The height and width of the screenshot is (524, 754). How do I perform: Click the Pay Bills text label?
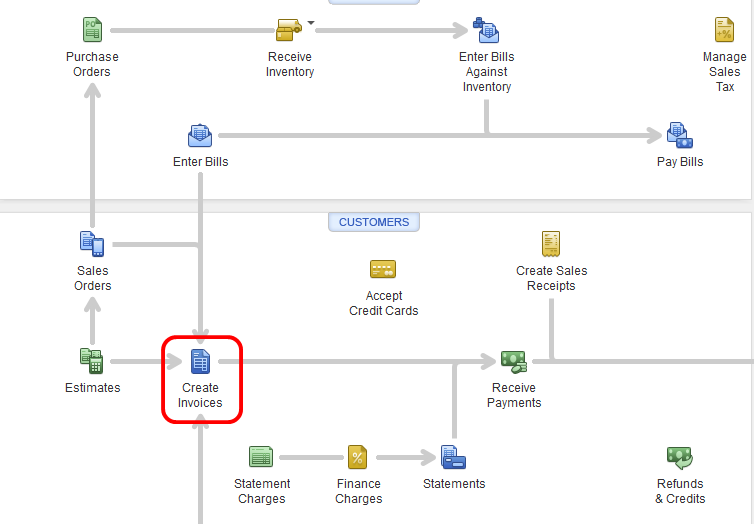tap(680, 162)
